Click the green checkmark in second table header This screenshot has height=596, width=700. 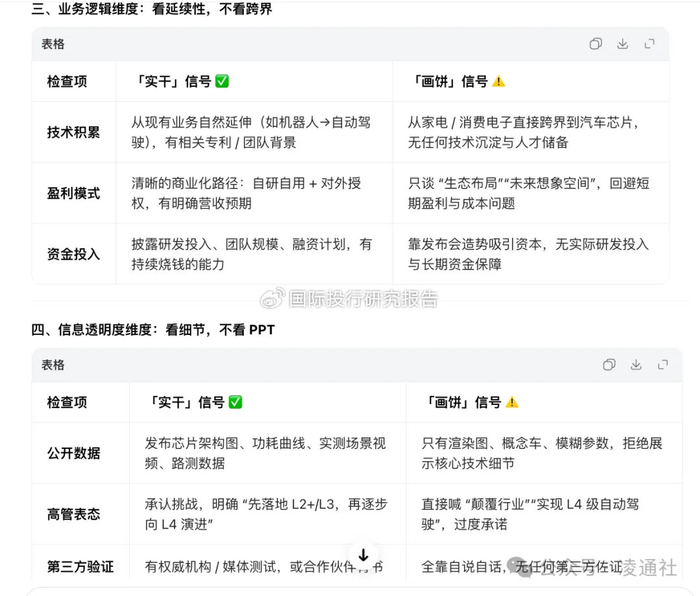(235, 402)
